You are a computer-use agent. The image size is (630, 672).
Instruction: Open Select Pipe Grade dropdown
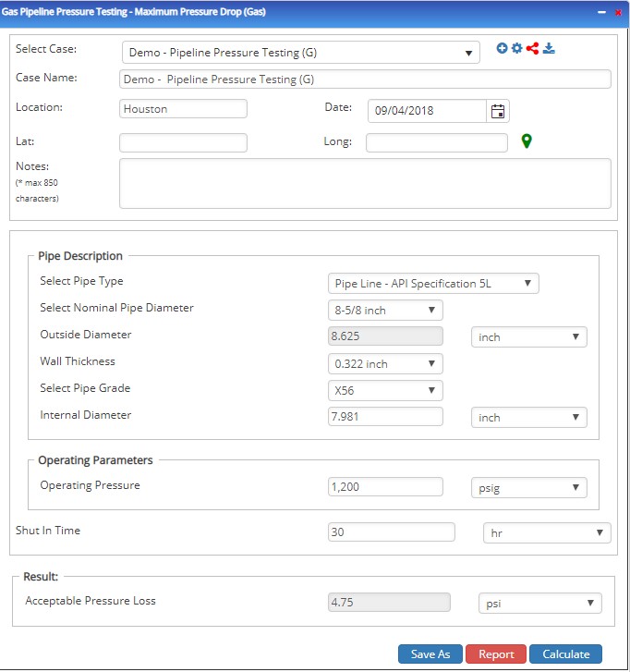point(385,390)
